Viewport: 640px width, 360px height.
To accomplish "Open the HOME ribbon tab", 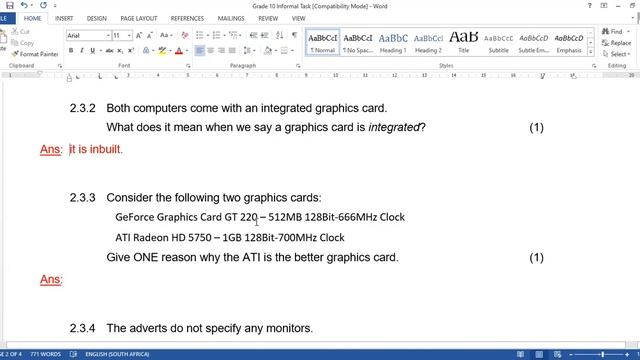I will pos(32,18).
